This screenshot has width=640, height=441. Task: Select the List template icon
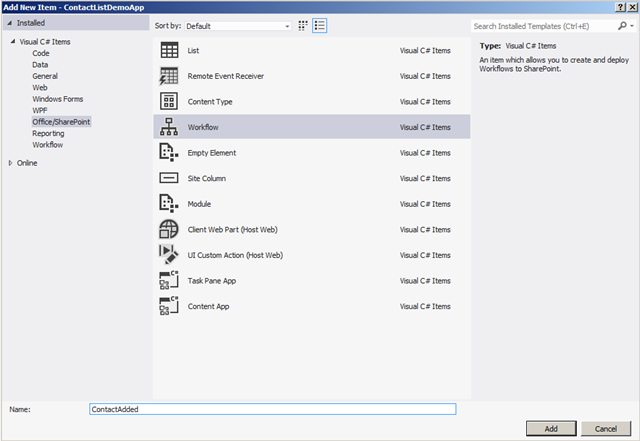pyautogui.click(x=169, y=50)
